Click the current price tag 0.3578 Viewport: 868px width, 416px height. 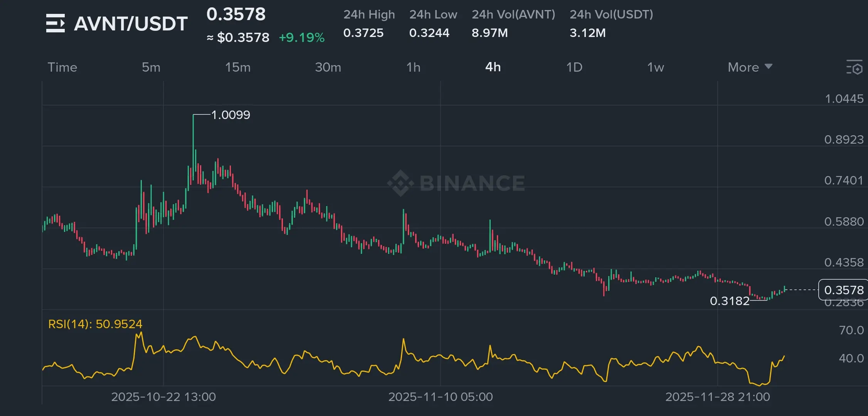(843, 290)
